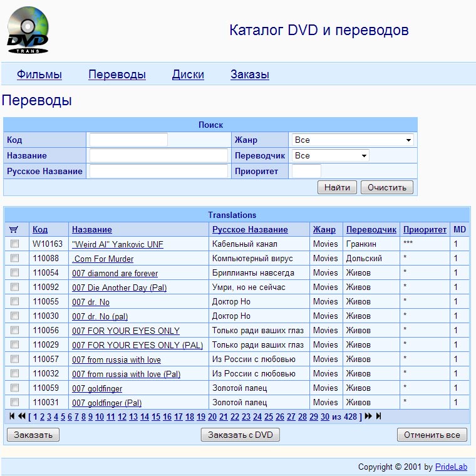Focus the Название search field
The image size is (476, 476).
pos(158,155)
